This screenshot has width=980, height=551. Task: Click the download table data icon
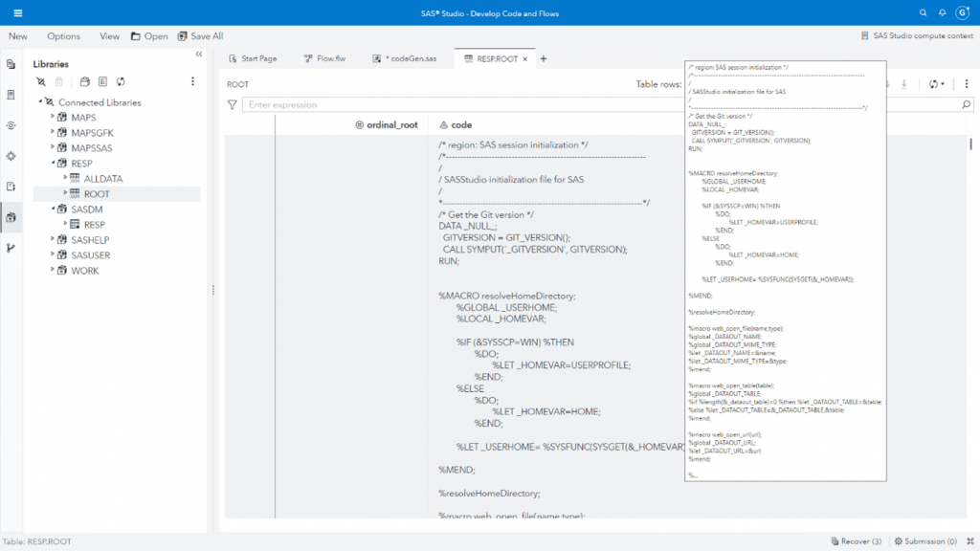[903, 84]
